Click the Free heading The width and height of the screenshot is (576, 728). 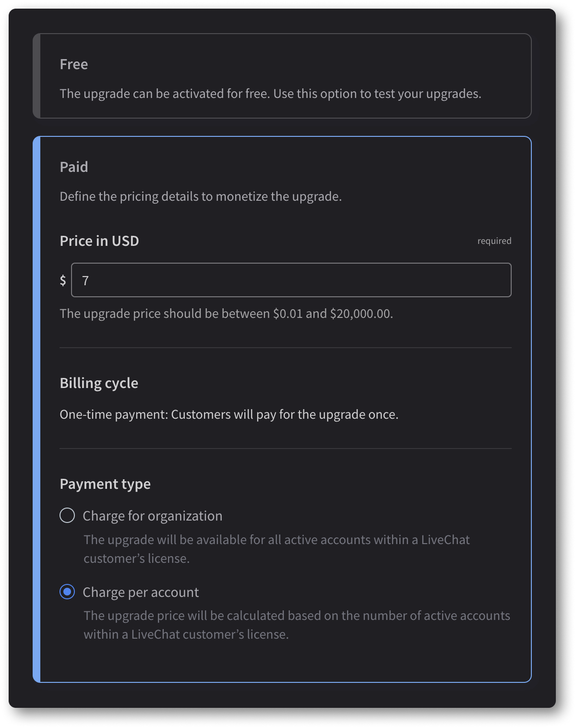coord(73,64)
